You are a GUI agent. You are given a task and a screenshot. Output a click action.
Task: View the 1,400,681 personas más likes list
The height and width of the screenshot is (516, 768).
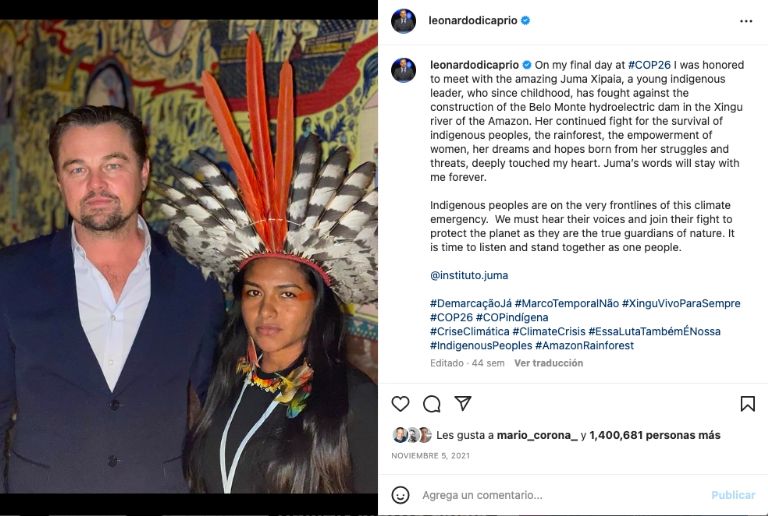click(x=654, y=435)
